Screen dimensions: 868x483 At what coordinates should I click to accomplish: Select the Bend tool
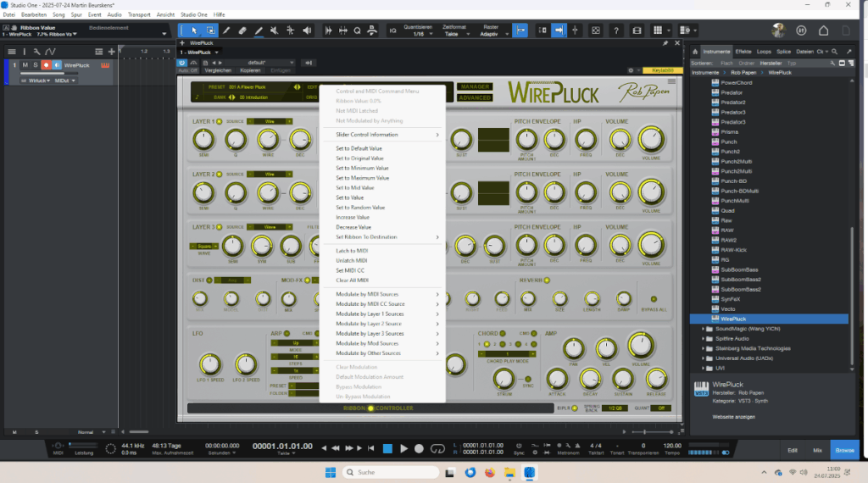coord(290,31)
